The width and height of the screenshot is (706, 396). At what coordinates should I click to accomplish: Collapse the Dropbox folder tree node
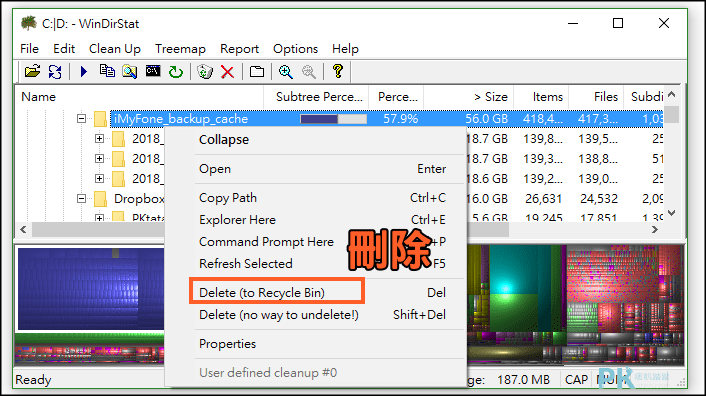click(81, 198)
